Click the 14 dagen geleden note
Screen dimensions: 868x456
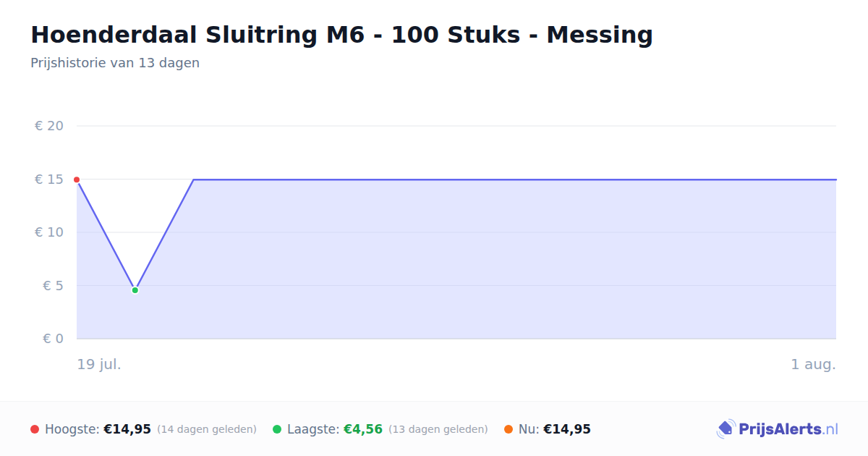(207, 429)
